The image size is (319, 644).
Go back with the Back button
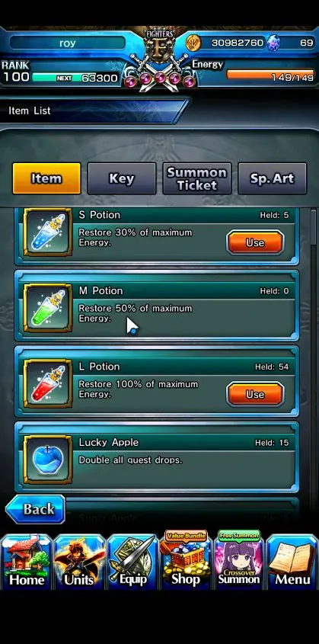pyautogui.click(x=35, y=509)
